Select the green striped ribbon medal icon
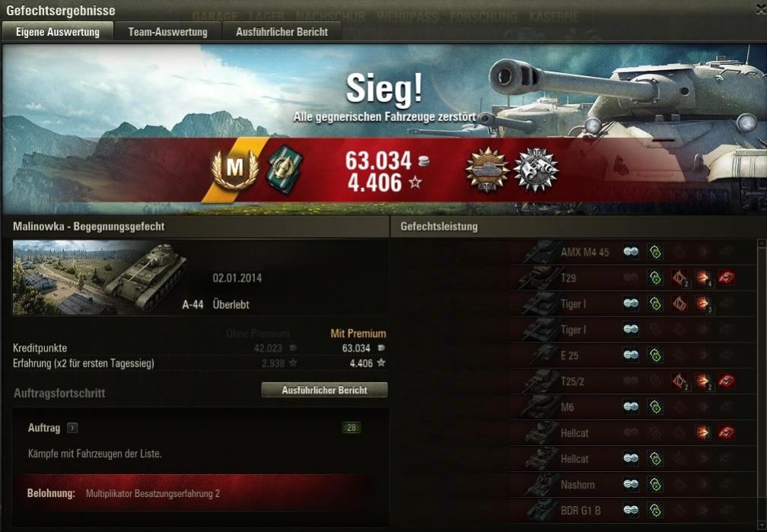Screen dimensions: 767x532 tap(285, 169)
